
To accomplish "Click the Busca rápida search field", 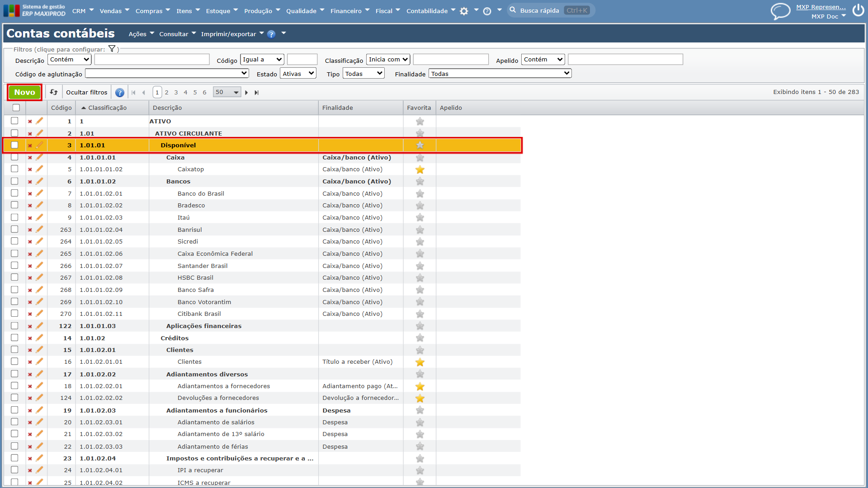I will point(551,10).
